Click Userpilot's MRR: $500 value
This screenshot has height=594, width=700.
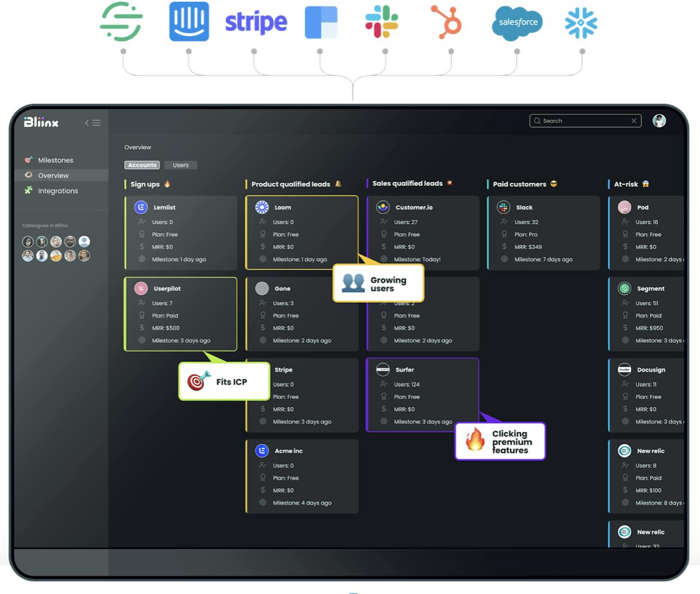166,328
